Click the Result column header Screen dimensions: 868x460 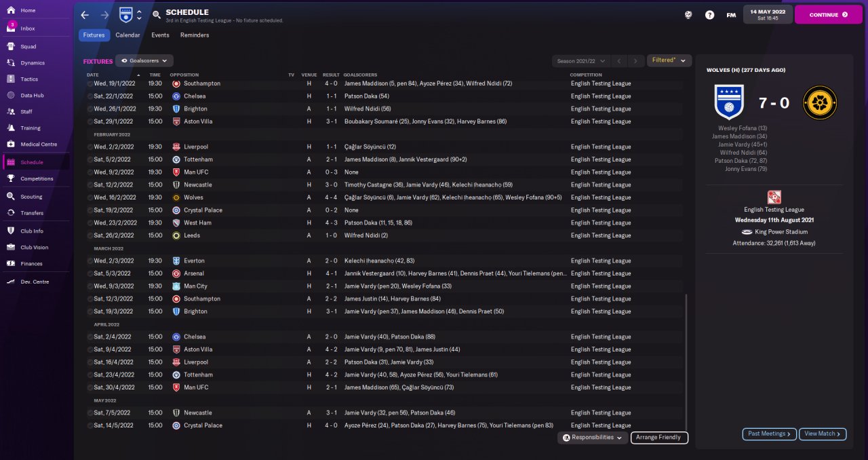(x=331, y=75)
